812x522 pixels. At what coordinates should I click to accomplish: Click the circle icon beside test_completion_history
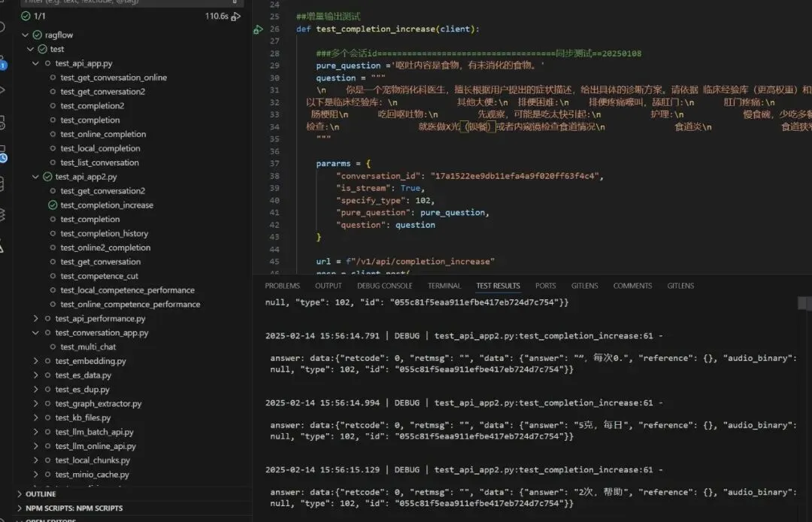tap(53, 234)
